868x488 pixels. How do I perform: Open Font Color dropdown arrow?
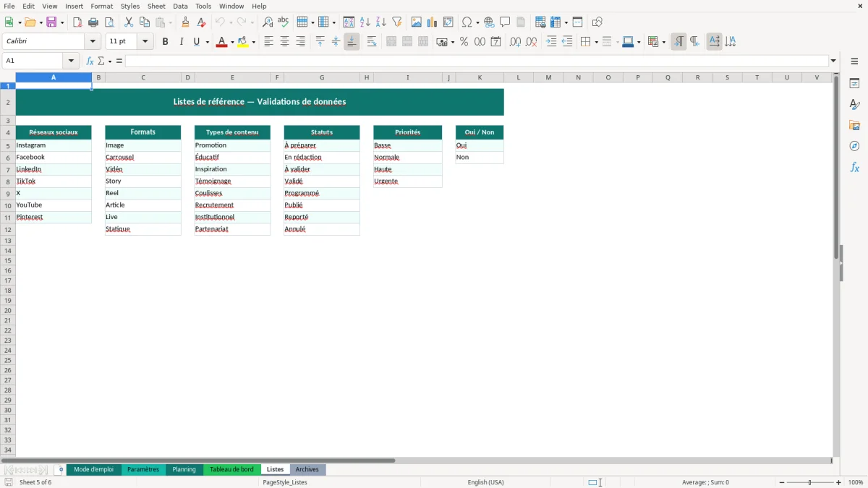click(232, 42)
